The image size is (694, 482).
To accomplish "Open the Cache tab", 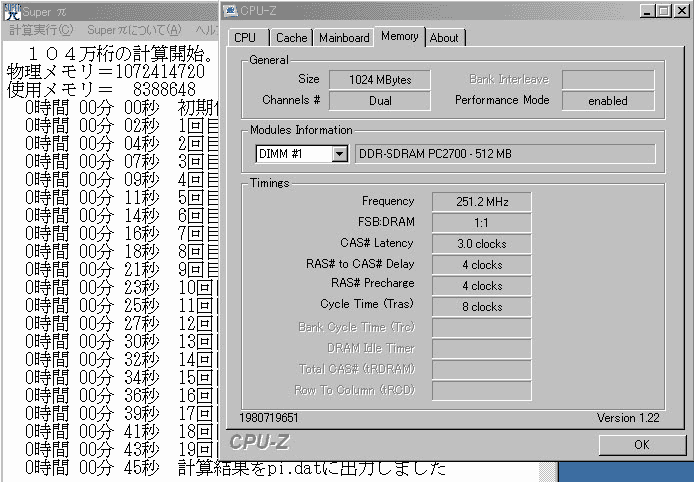I will pos(291,38).
